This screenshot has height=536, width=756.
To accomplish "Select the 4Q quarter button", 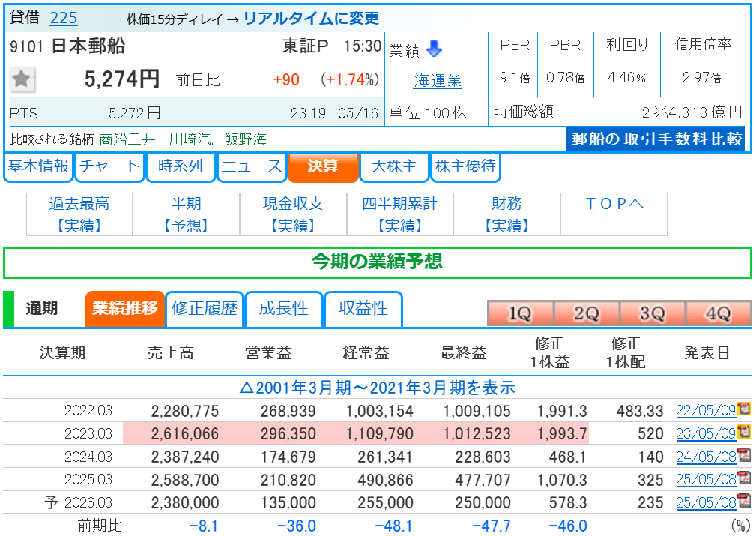I will [x=719, y=313].
